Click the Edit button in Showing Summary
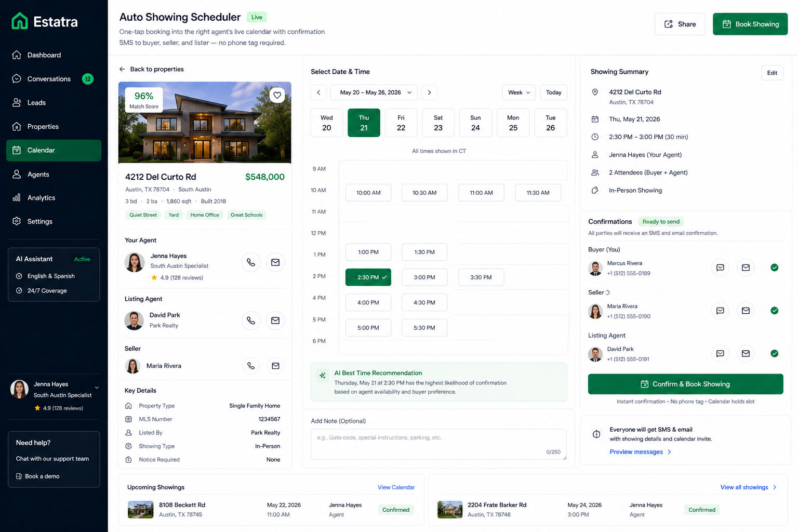Screen dimensions: 798x532 pos(772,73)
